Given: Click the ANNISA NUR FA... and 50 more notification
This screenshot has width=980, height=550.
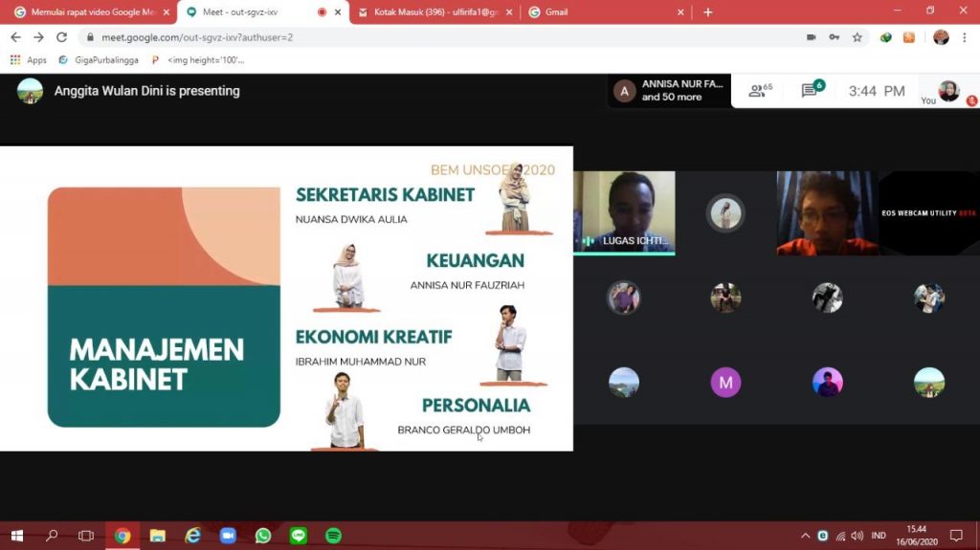Looking at the screenshot, I should pyautogui.click(x=670, y=91).
